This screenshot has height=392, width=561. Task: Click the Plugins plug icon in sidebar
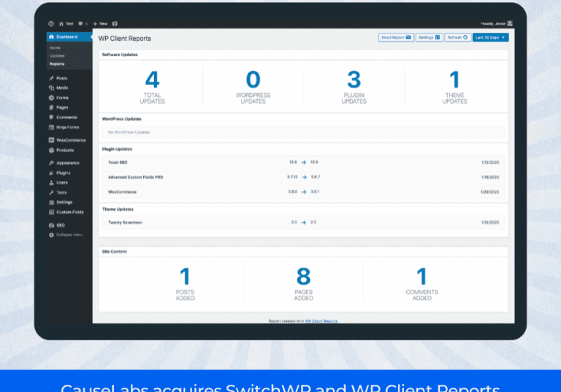(52, 173)
